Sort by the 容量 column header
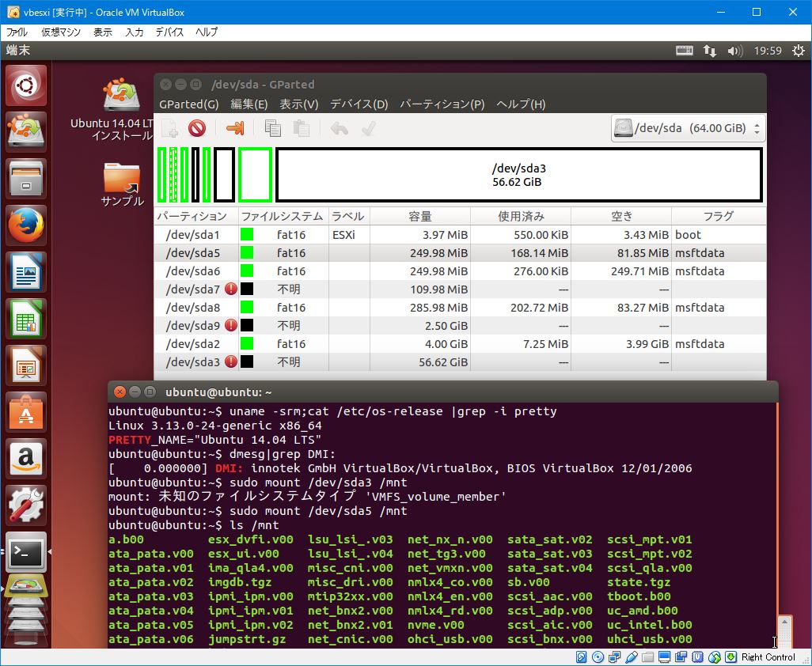Screen dimensions: 812x666 click(x=420, y=216)
